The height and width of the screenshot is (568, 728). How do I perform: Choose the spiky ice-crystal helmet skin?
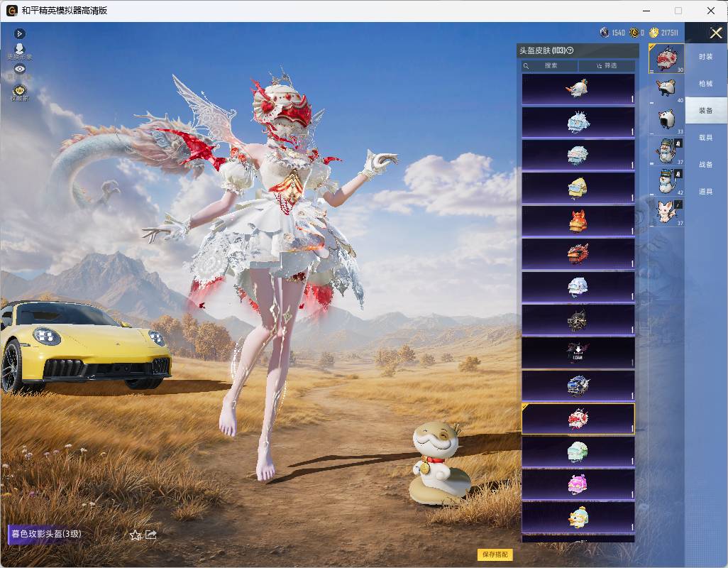(x=578, y=121)
